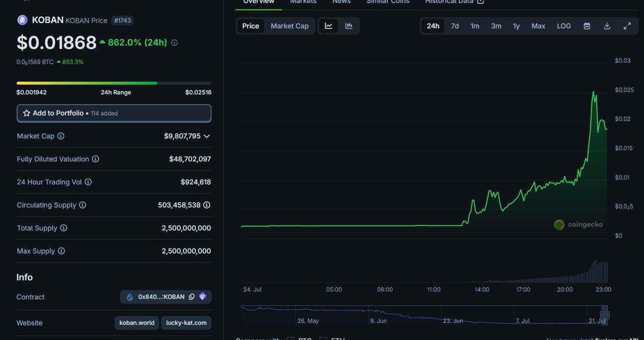Toggle LOG scale on chart
This screenshot has width=644, height=340.
(564, 26)
